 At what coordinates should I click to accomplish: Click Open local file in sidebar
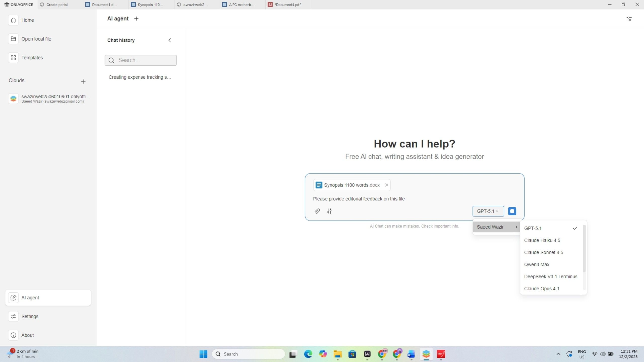coord(48,39)
